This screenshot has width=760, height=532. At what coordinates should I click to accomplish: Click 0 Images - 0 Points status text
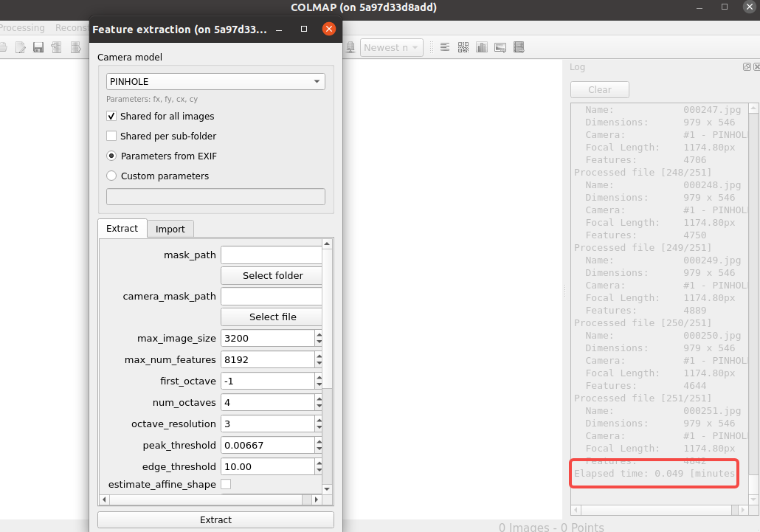tap(551, 527)
